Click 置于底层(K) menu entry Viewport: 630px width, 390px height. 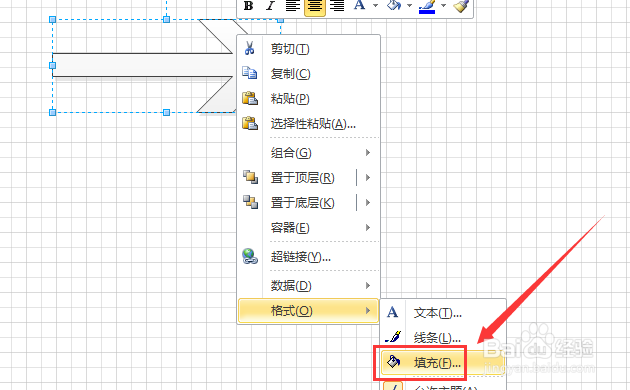click(x=302, y=203)
